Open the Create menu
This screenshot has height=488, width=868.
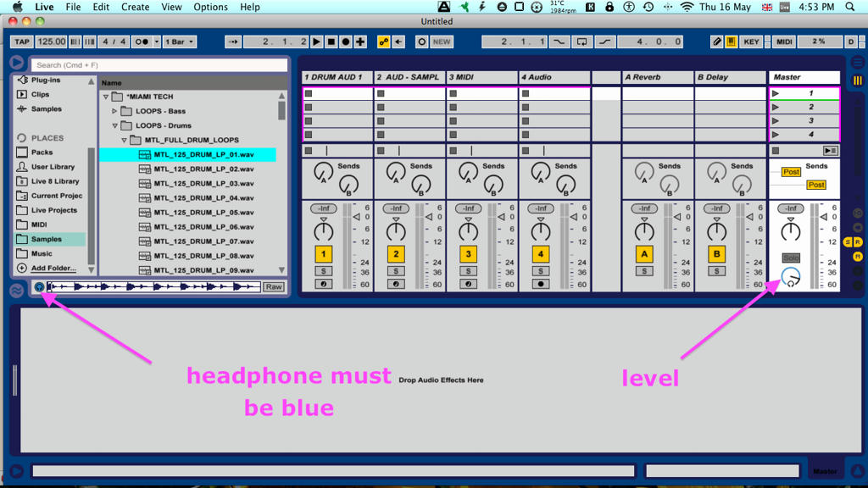tap(135, 7)
